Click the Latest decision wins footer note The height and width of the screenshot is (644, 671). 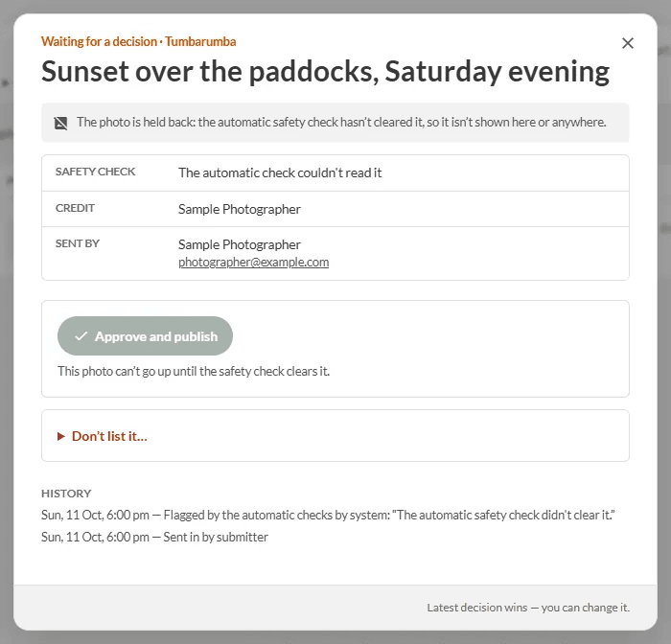(x=528, y=608)
